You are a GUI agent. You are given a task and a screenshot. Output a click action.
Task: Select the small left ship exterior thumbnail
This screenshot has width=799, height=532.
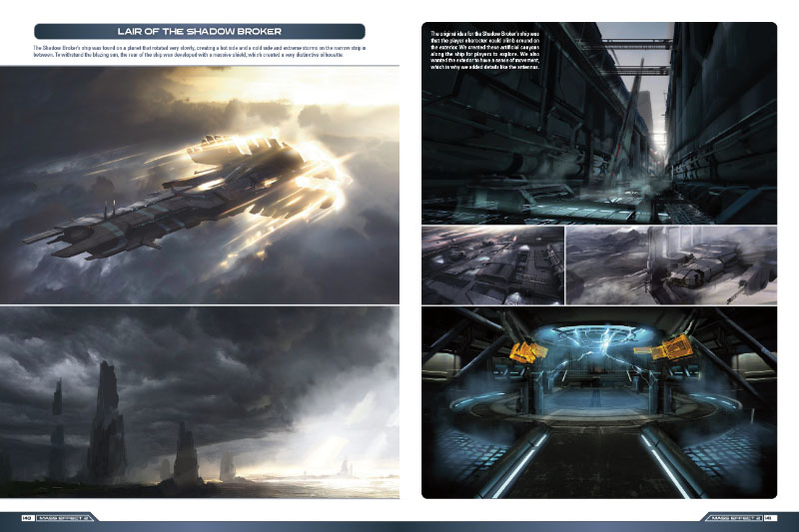coord(492,265)
